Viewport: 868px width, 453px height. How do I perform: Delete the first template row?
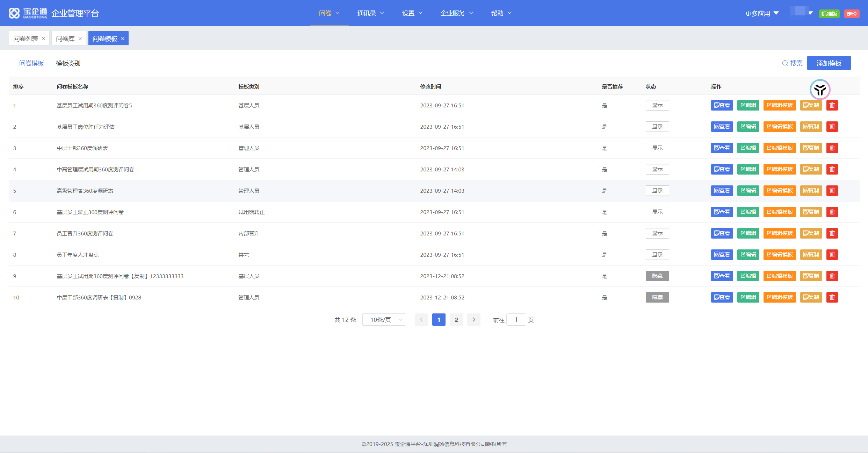coord(832,105)
